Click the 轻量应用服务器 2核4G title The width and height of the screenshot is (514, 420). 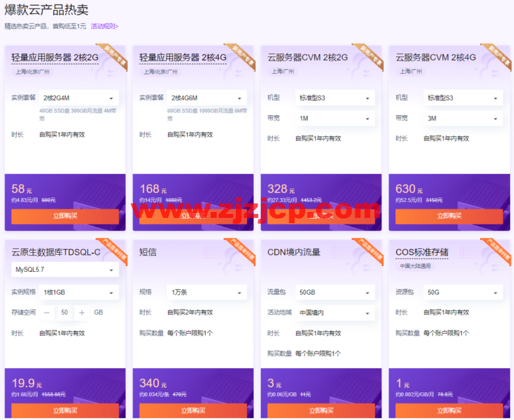(x=183, y=58)
